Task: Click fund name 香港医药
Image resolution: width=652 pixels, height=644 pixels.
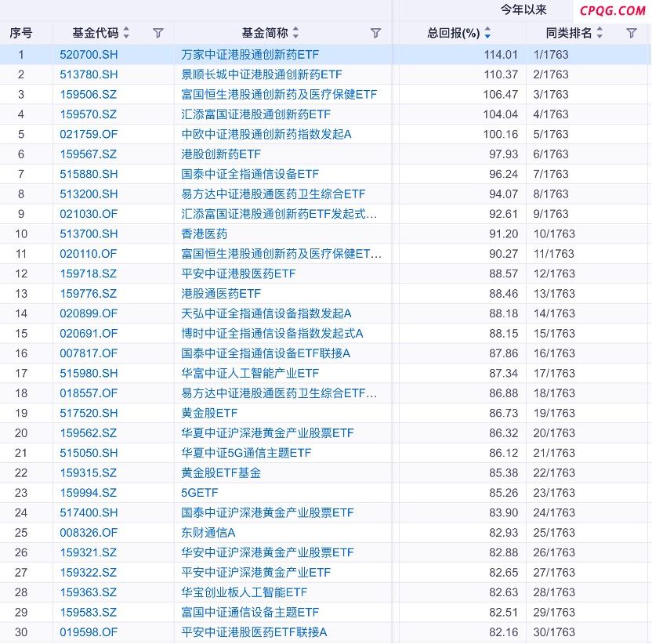Action: [x=205, y=233]
